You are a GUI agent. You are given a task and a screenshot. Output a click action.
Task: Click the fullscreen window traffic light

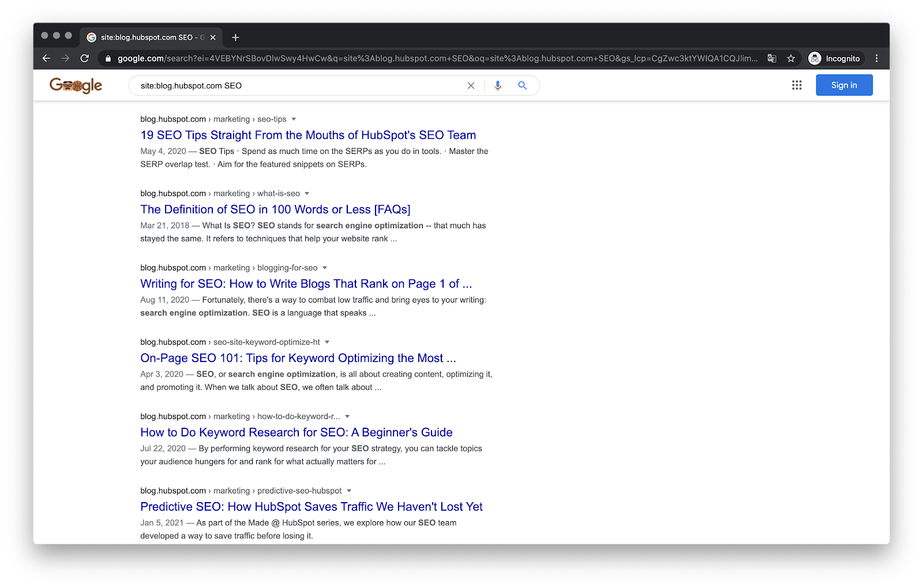[68, 36]
